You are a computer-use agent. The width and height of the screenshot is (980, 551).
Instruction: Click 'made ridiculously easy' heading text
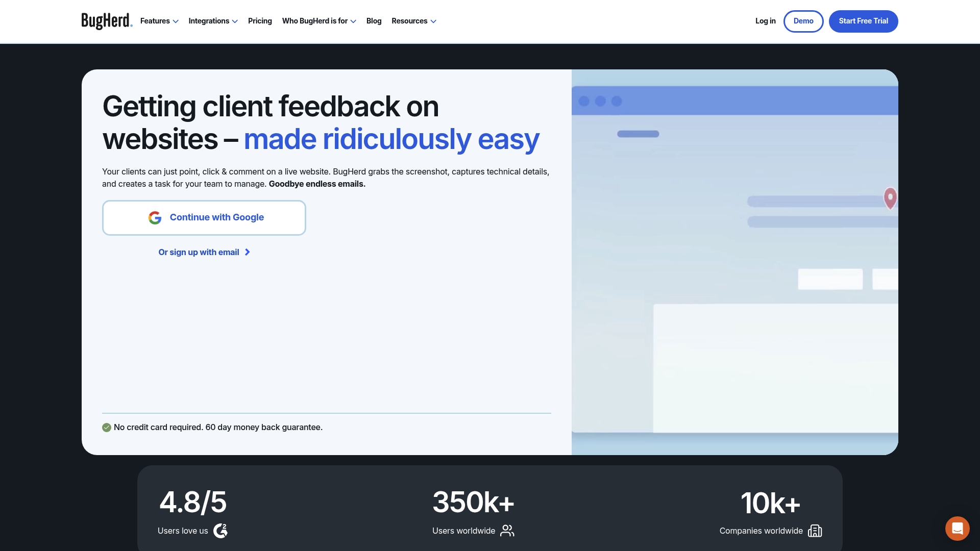click(x=391, y=139)
